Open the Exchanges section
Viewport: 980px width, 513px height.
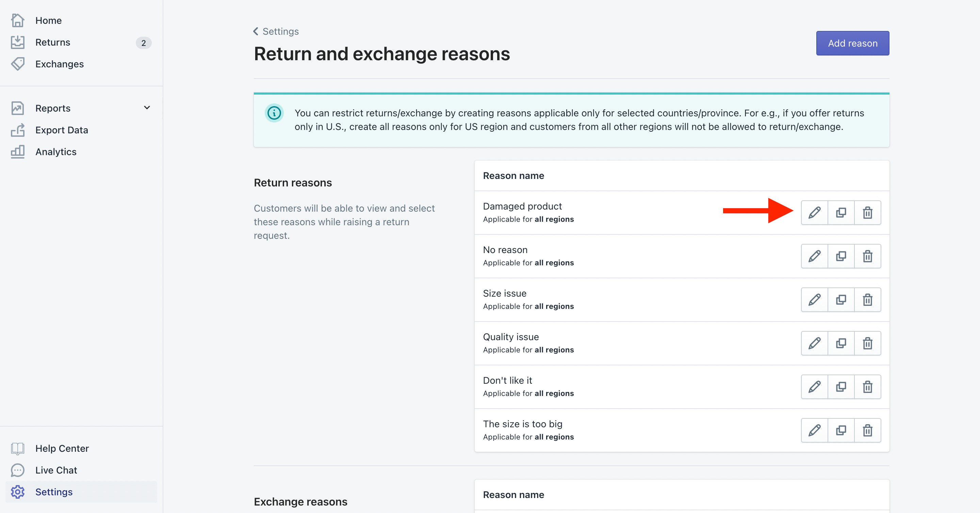(x=59, y=64)
